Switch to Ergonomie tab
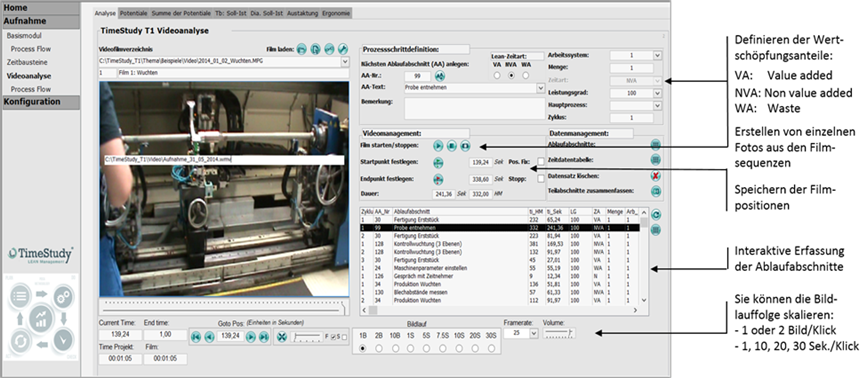Viewport: 867px width, 378px height. tap(336, 13)
